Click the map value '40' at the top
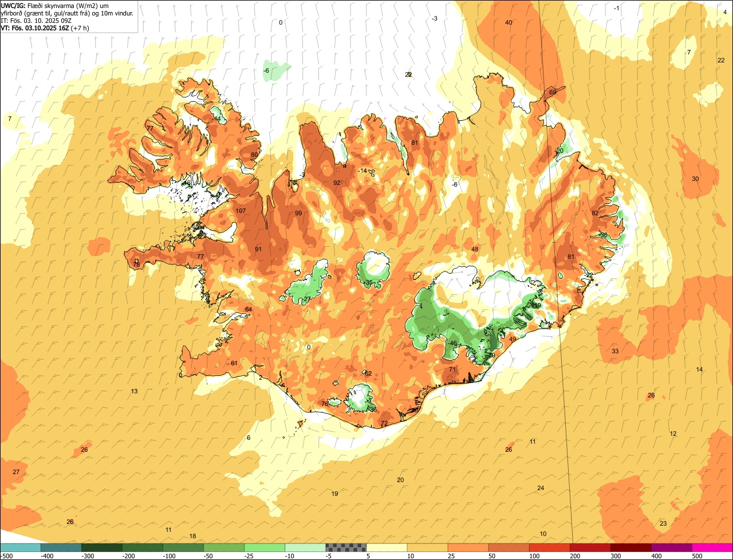The image size is (733, 560). click(x=509, y=22)
